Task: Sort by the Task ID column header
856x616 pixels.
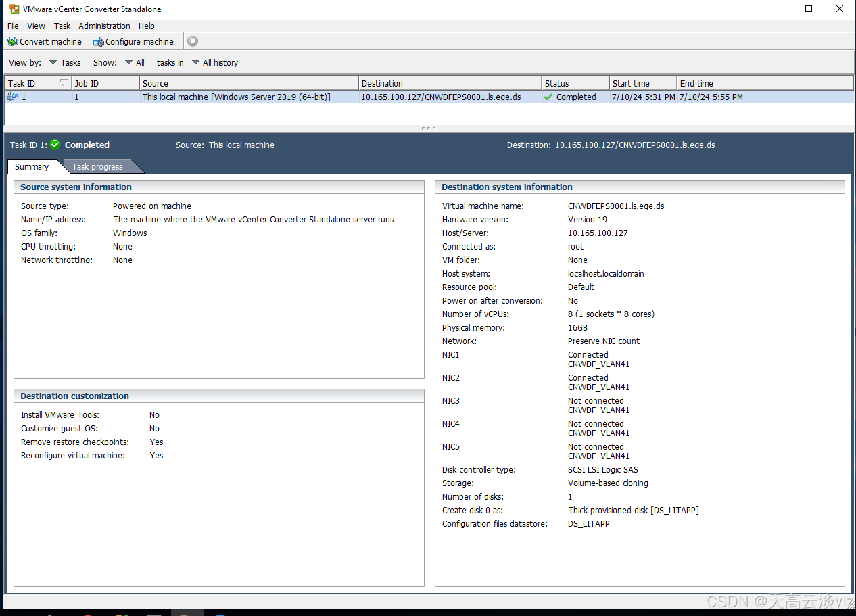Action: [38, 83]
